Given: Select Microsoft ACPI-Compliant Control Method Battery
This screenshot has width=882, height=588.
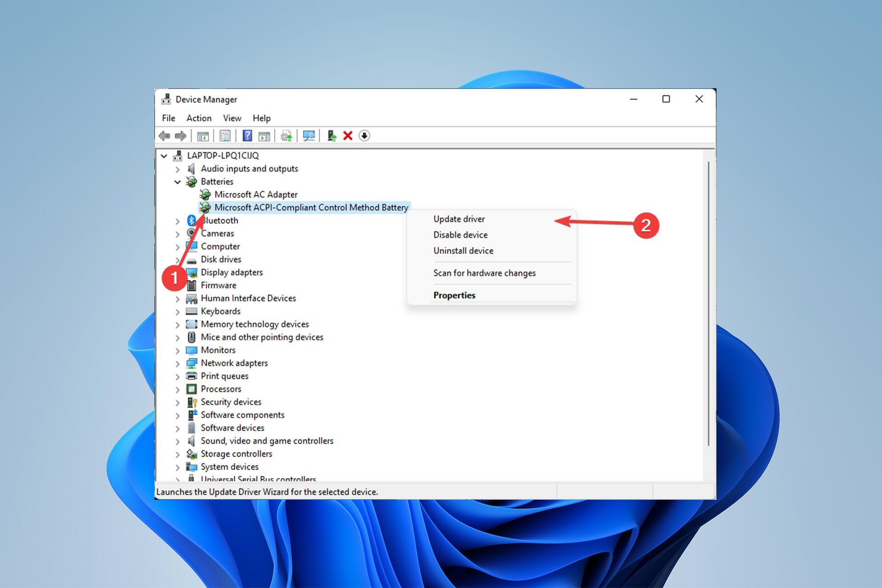Looking at the screenshot, I should 311,208.
